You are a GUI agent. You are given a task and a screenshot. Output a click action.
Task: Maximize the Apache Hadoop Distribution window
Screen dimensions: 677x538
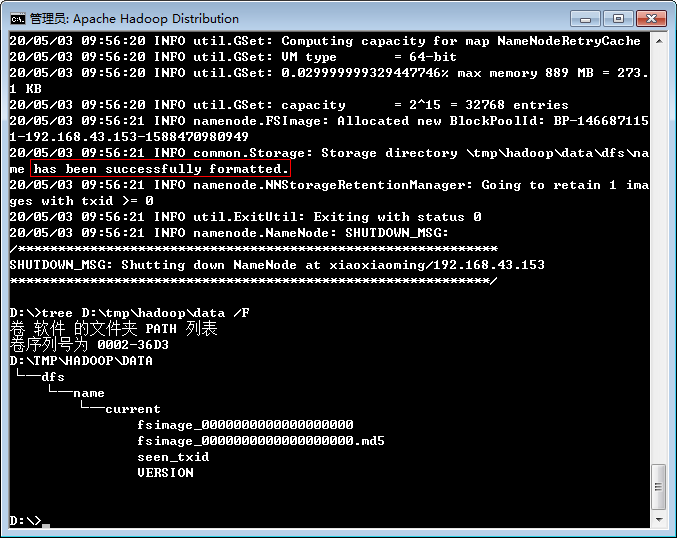pyautogui.click(x=618, y=19)
